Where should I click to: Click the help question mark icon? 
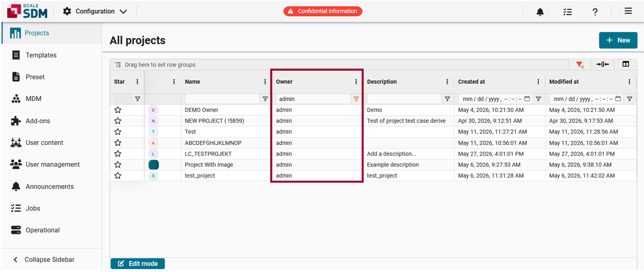(596, 12)
